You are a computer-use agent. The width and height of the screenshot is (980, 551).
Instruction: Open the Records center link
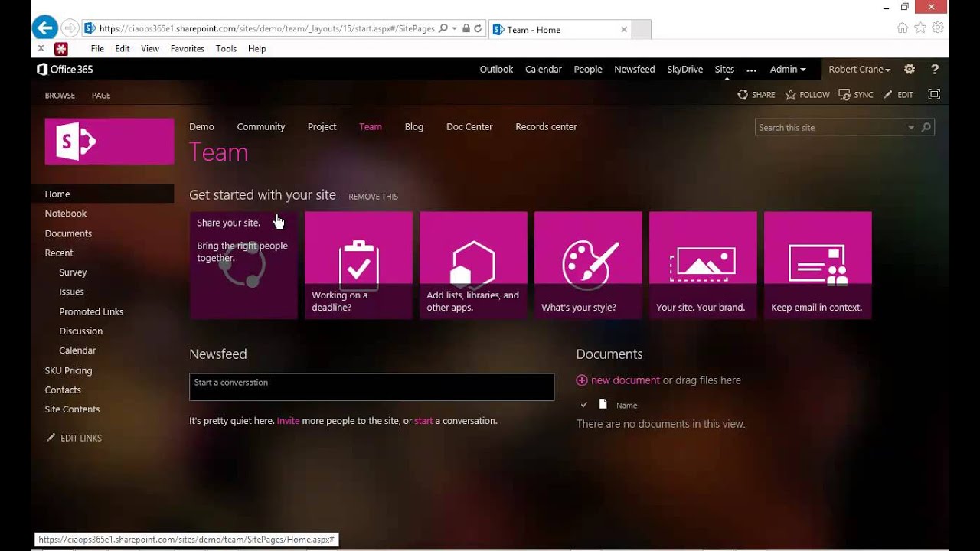[546, 126]
